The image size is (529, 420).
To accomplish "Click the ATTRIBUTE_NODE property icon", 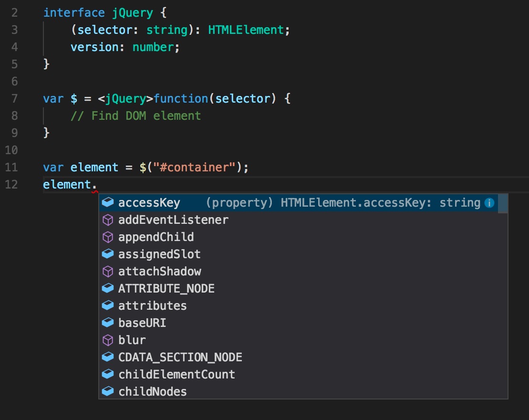I will tap(108, 288).
